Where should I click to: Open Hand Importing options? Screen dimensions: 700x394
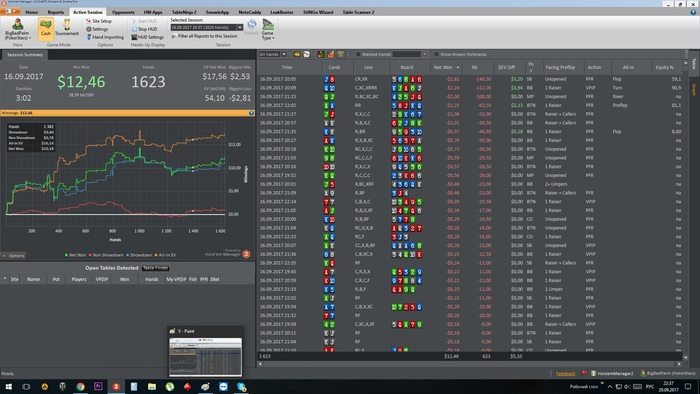coord(105,37)
